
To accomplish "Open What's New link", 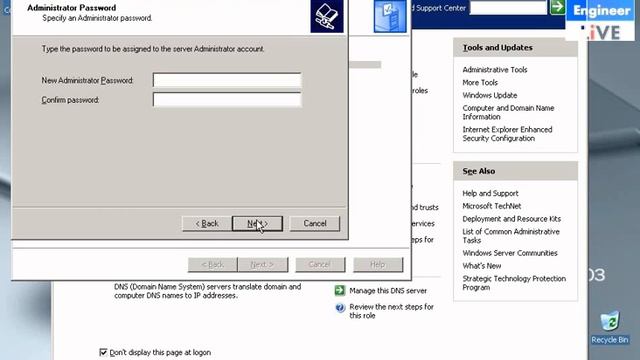I will pos(482,266).
